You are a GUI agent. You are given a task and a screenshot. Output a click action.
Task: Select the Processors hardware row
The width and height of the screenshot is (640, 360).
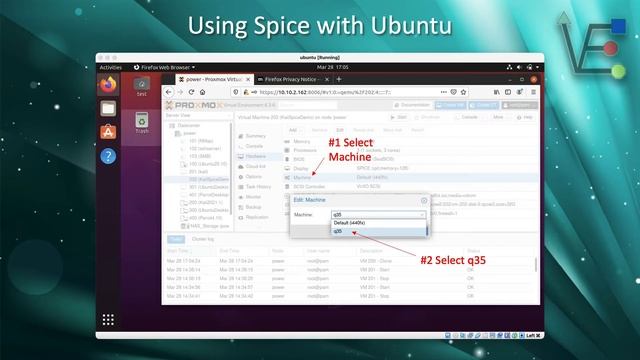[410, 151]
